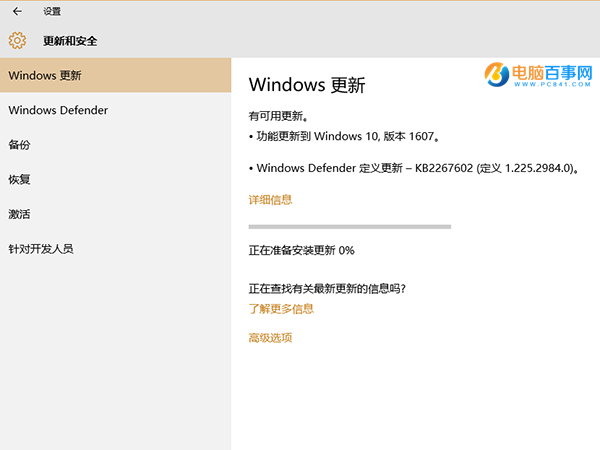
Task: Click the KB2267602 Defender definition update
Action: 414,168
